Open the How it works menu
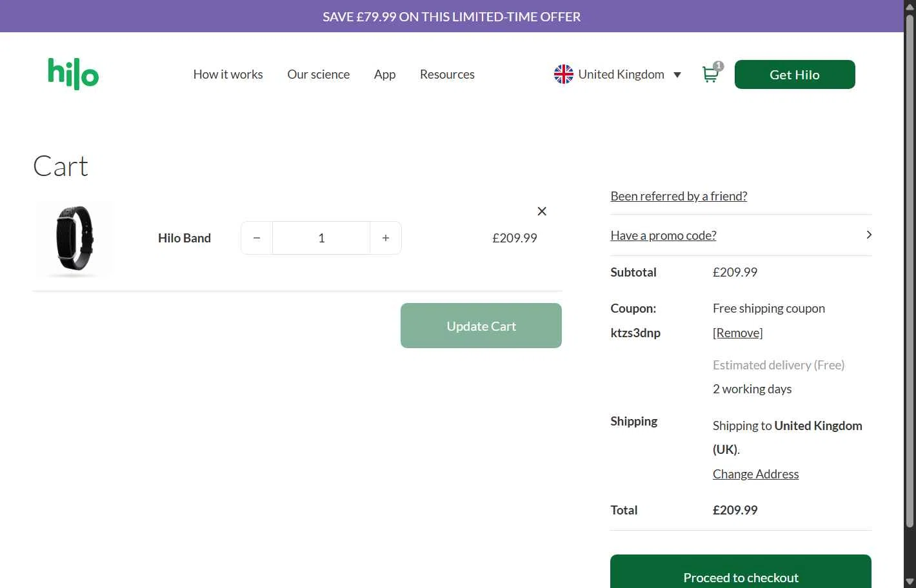Viewport: 916px width, 588px height. click(x=228, y=74)
